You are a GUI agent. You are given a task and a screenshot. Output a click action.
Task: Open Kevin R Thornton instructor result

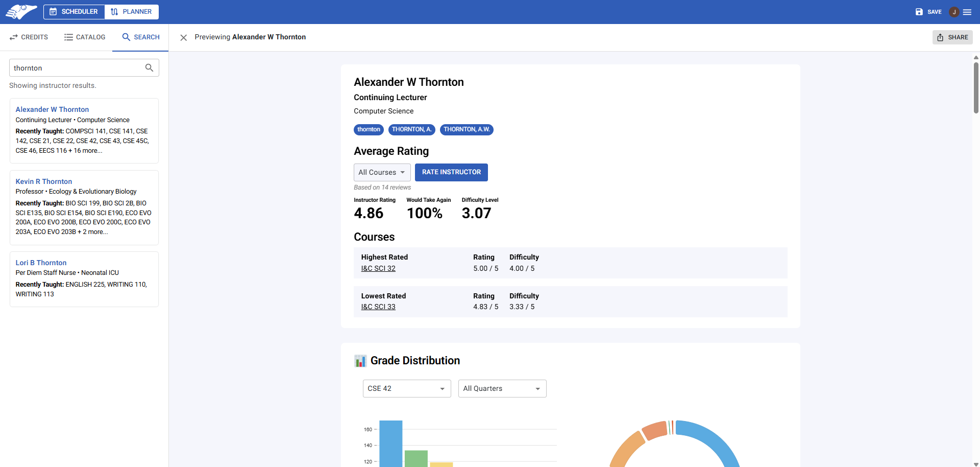44,181
